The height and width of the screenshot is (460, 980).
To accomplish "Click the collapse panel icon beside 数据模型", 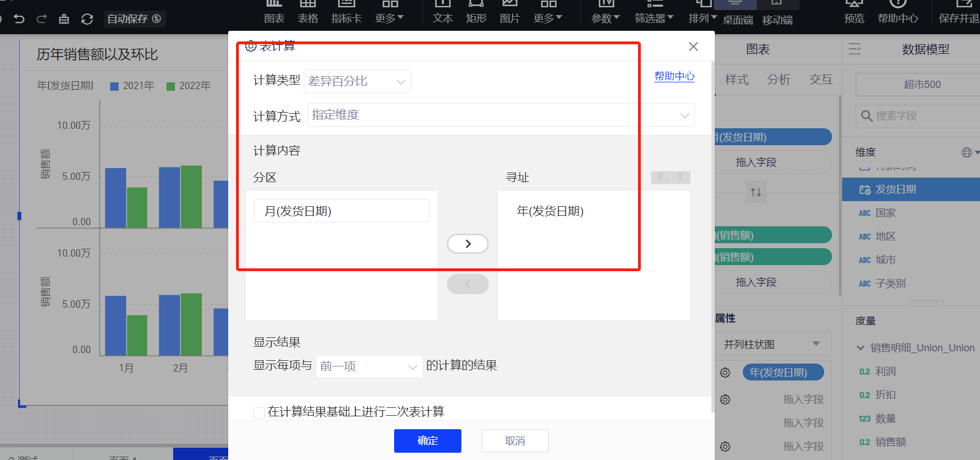I will tap(855, 49).
